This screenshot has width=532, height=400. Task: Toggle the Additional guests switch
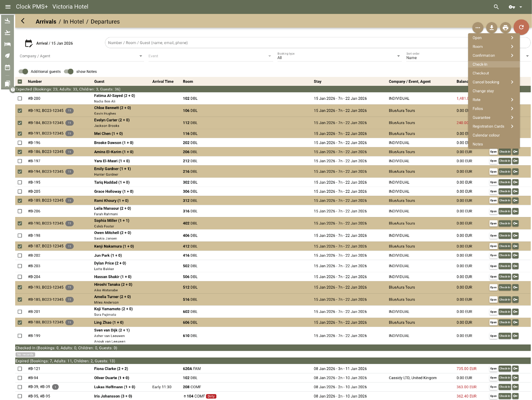click(23, 71)
